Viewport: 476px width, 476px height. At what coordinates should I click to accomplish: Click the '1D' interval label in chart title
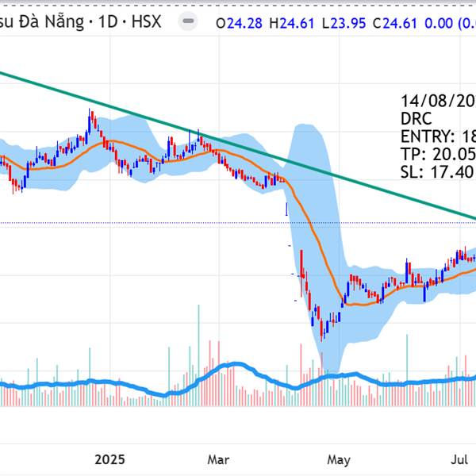108,21
